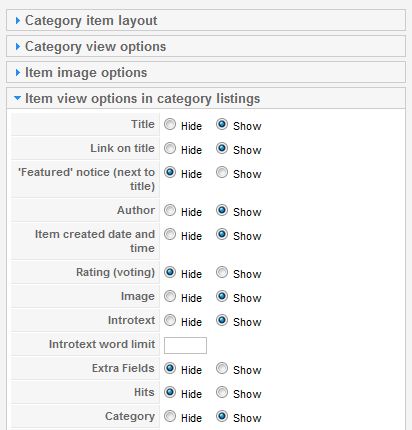Viewport: 412px width, 430px height.
Task: Enable Show for Rating (voting)
Action: [x=222, y=272]
